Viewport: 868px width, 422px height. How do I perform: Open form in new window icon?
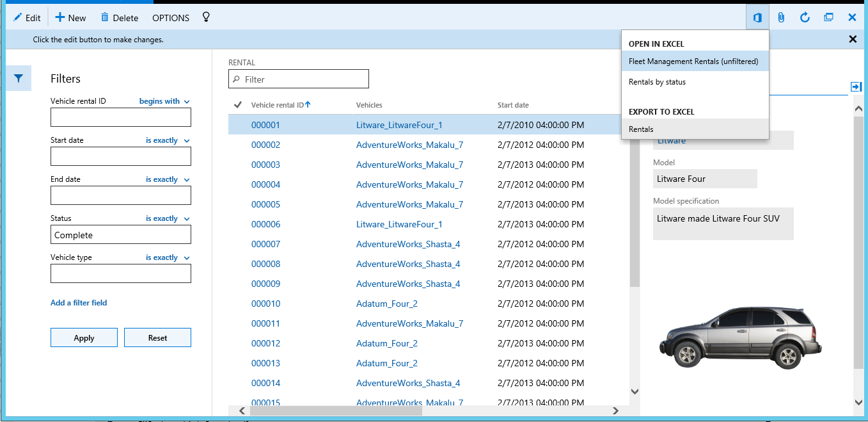[828, 17]
